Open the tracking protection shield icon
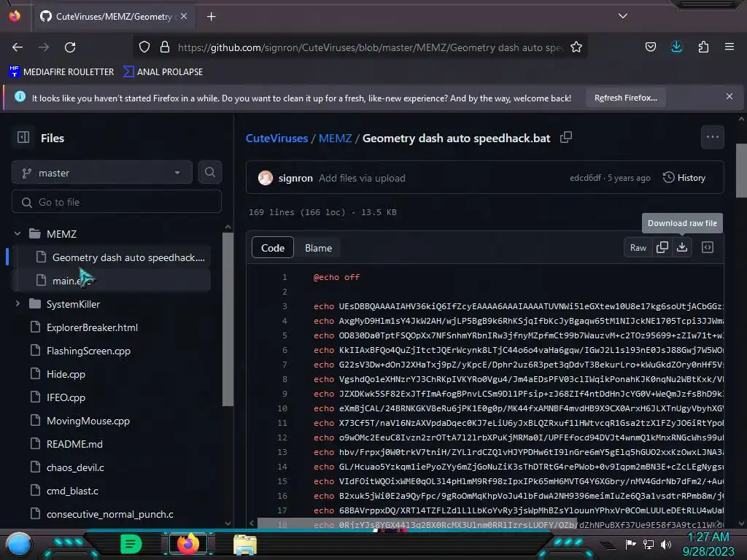The image size is (747, 560). (x=144, y=47)
